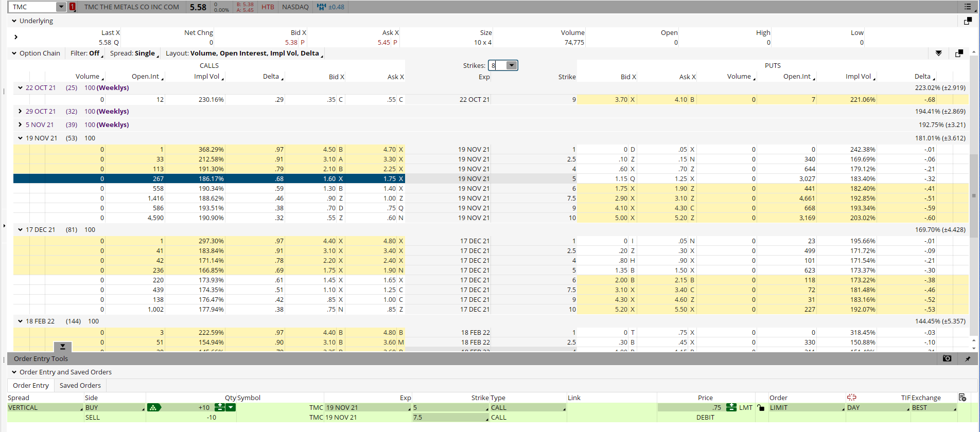980x432 pixels.
Task: Click the TMC symbol input field
Action: coord(32,7)
